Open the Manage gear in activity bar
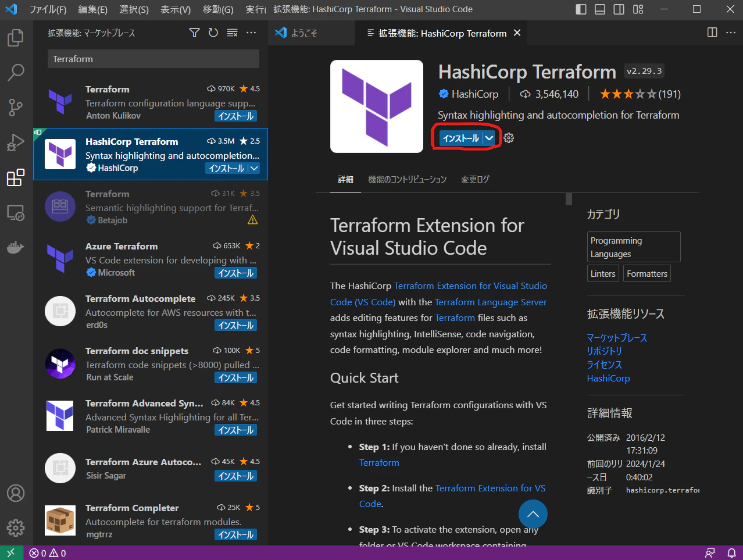 (16, 528)
